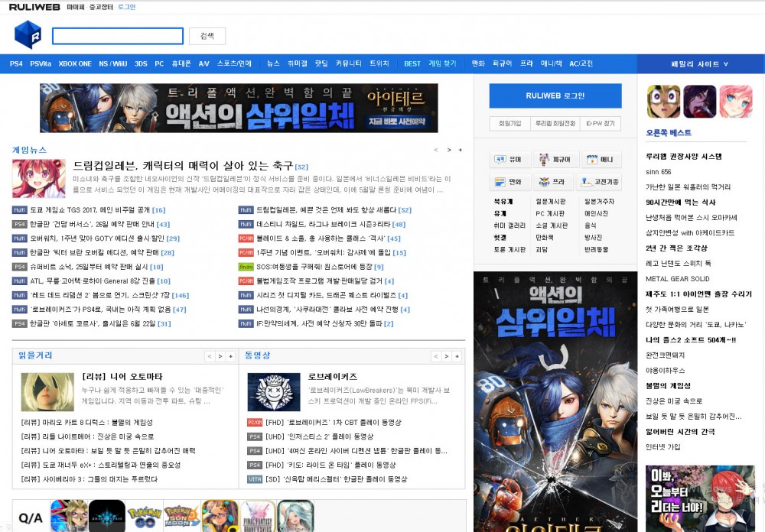Screen dimensions: 765x532
Task: Open the [리뷰] 니어 오토마타 headline
Action: click(x=122, y=376)
